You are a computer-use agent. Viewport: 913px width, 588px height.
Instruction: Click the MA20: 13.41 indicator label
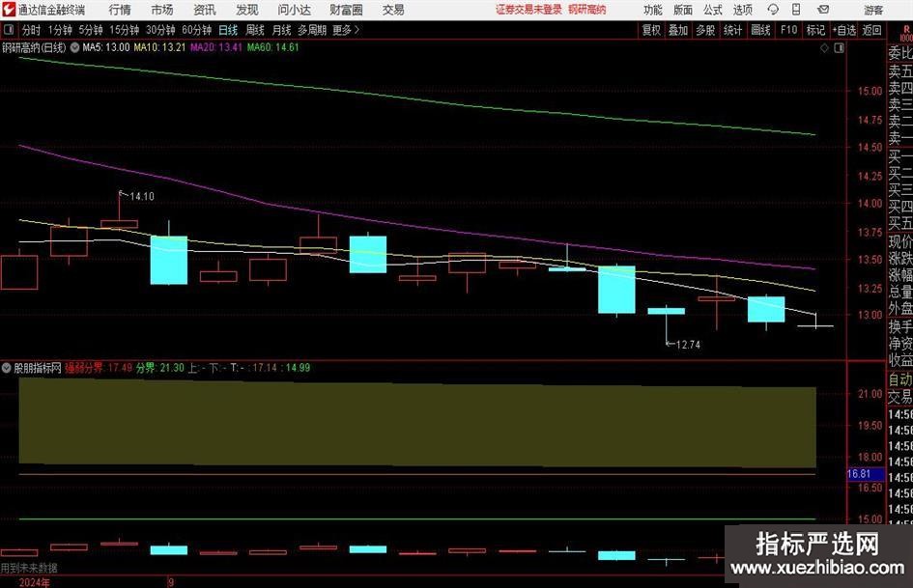pyautogui.click(x=216, y=47)
